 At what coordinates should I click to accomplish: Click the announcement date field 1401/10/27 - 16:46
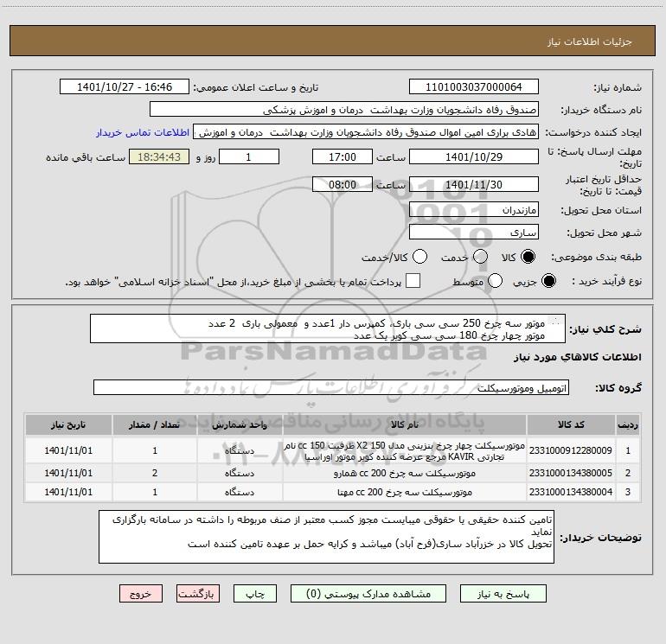point(125,87)
